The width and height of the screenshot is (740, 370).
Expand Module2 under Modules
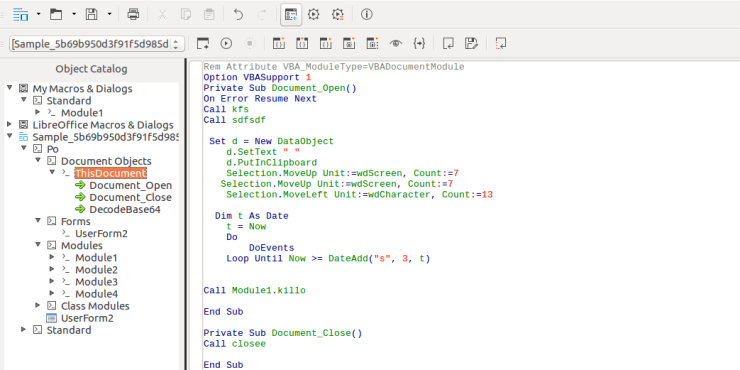(52, 269)
